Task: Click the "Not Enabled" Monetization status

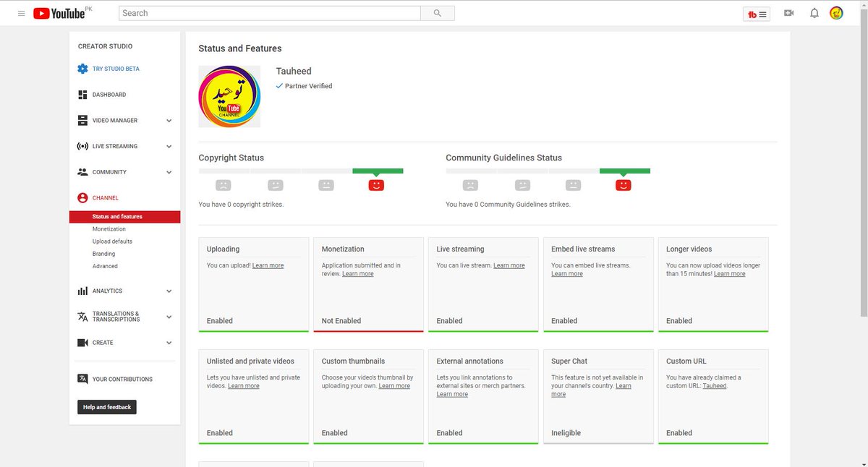Action: 341,321
